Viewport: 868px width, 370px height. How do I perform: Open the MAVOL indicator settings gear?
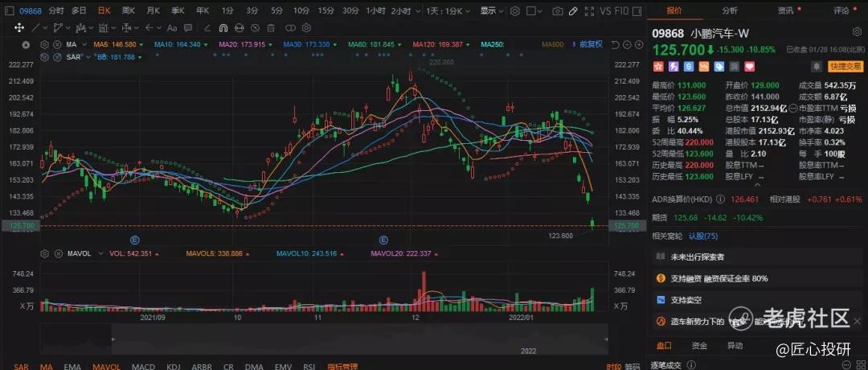click(44, 253)
